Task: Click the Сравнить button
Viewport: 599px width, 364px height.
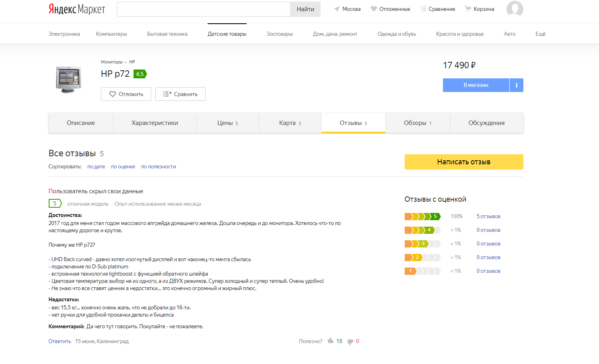Action: click(180, 94)
